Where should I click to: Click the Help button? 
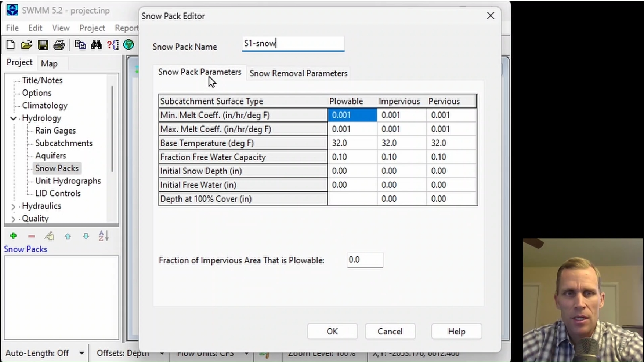456,331
